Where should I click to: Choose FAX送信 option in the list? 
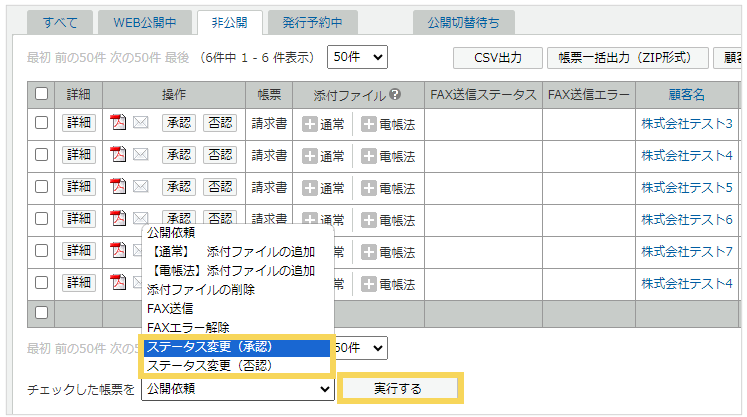coord(170,309)
